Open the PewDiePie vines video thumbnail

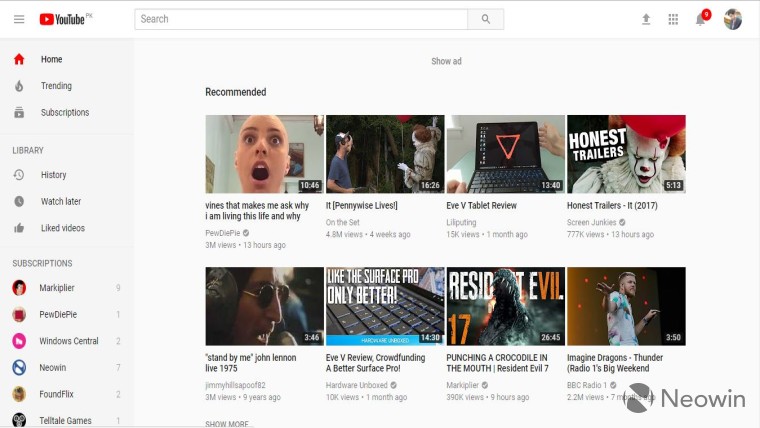pyautogui.click(x=264, y=154)
